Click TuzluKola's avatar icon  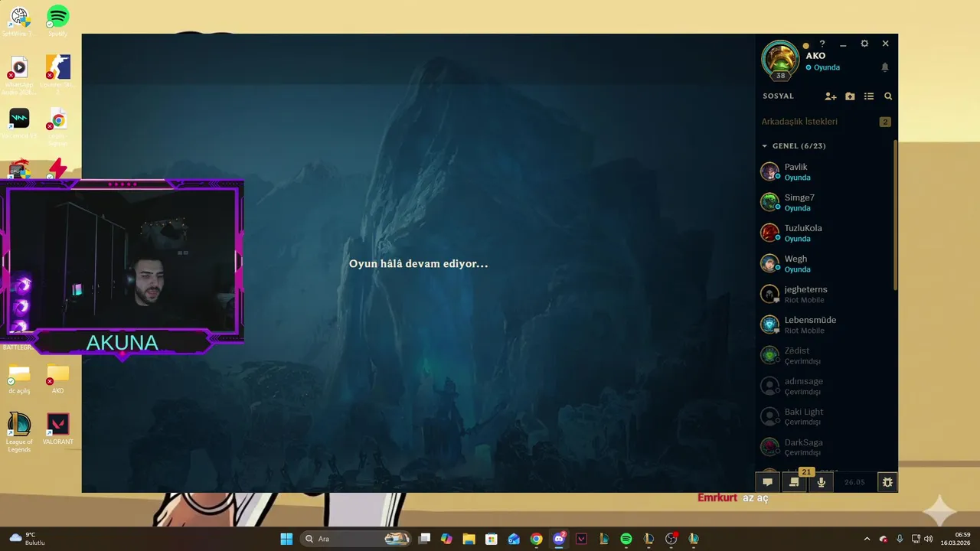click(769, 233)
